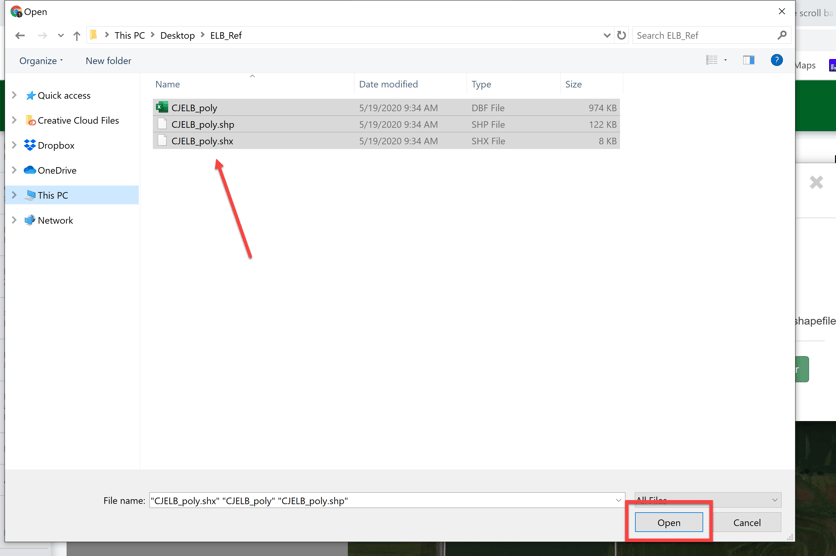Click the SHP File type cell

488,124
